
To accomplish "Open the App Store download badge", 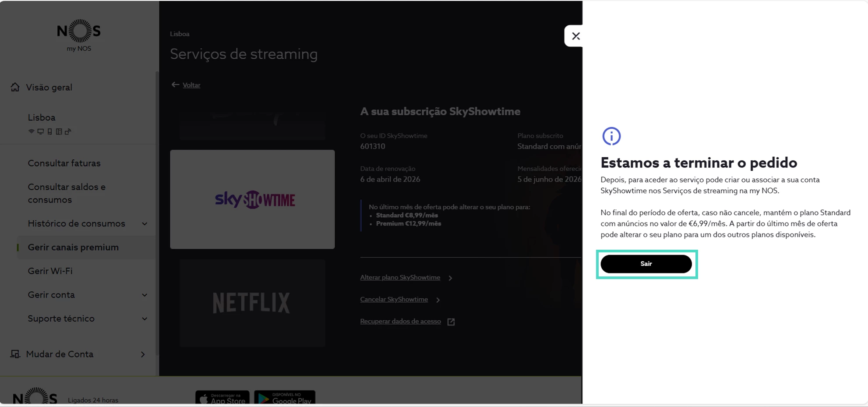I will [x=222, y=397].
